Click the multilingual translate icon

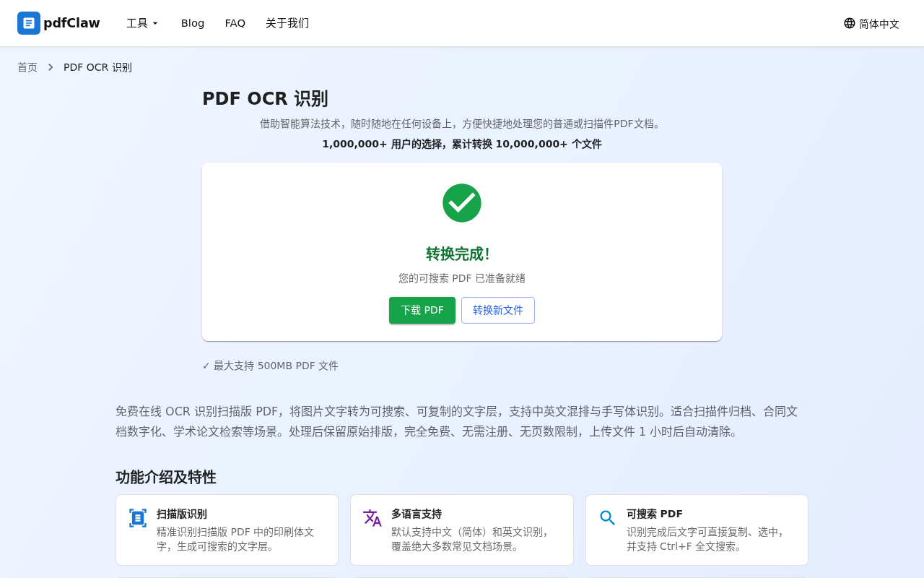pos(372,518)
